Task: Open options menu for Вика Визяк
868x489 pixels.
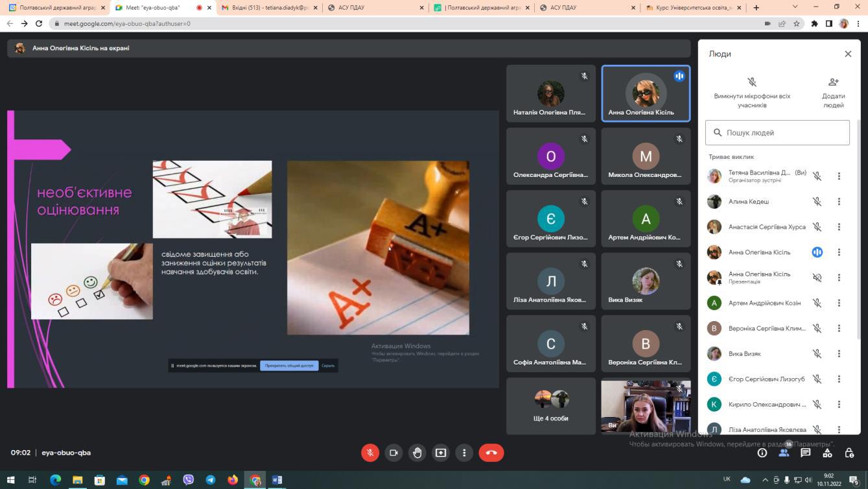Action: (x=839, y=353)
